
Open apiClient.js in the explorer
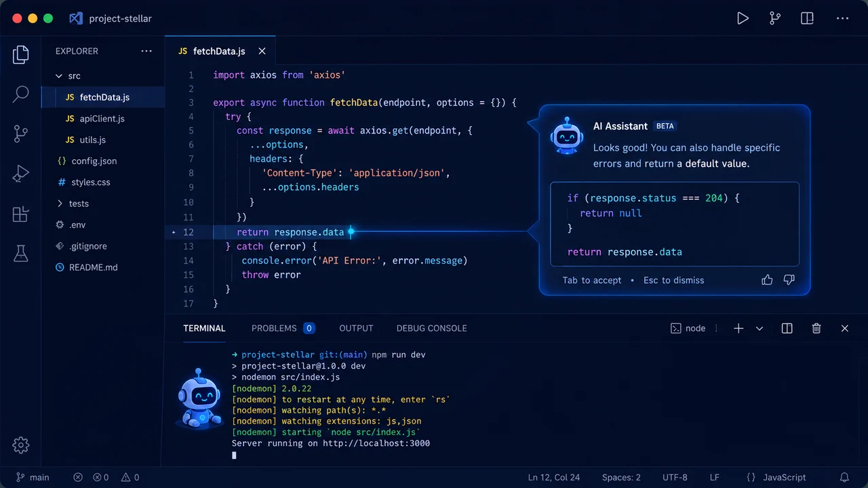tap(102, 119)
